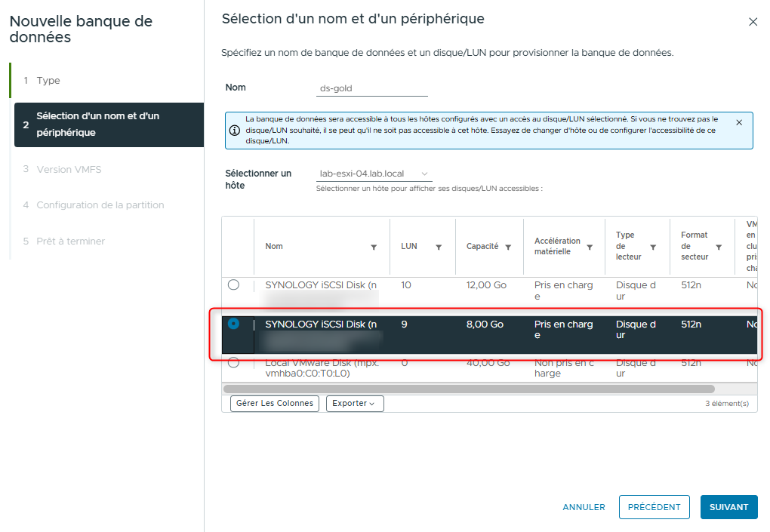Viewport: 770px width, 532px height.
Task: Open the filter on the Capacité column
Action: click(x=509, y=247)
